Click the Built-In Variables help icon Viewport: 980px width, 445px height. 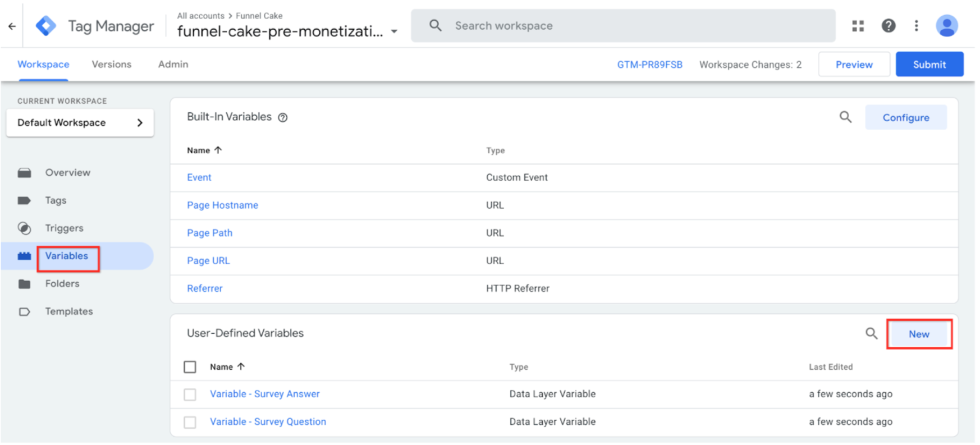click(x=283, y=117)
